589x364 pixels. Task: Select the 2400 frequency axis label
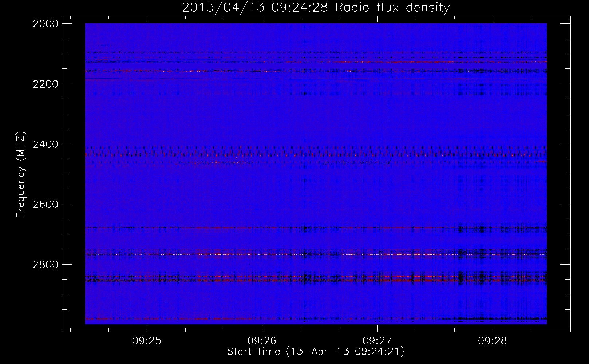pyautogui.click(x=46, y=144)
